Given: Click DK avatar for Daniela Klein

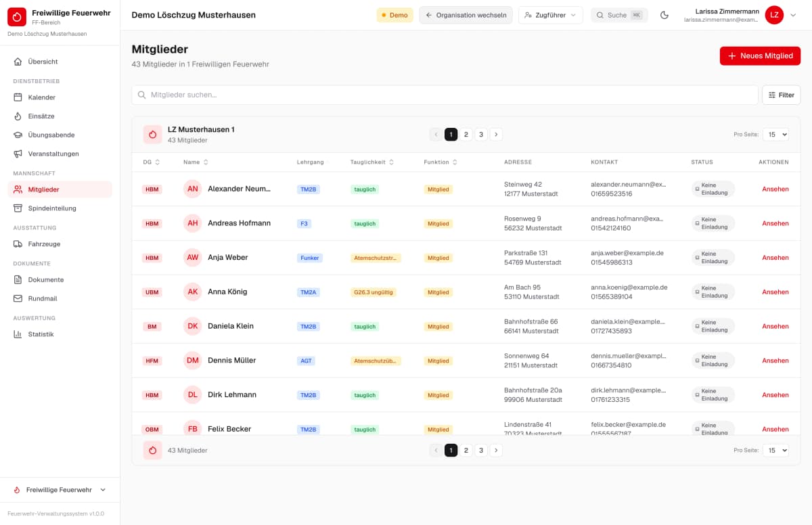Looking at the screenshot, I should point(193,326).
